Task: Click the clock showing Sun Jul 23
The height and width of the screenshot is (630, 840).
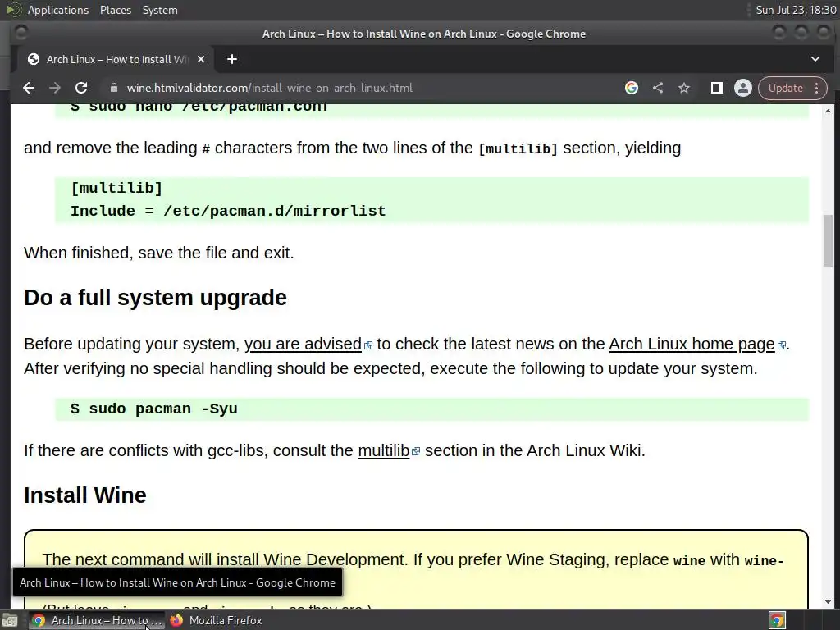Action: (x=795, y=10)
